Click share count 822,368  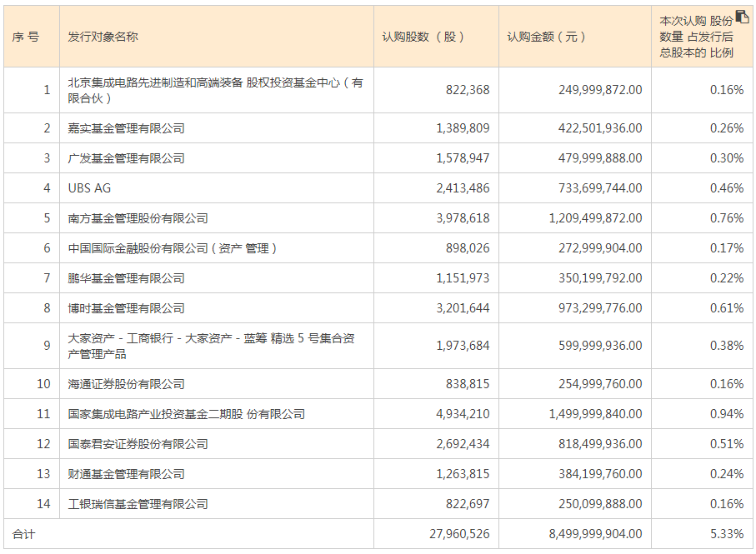pos(468,90)
